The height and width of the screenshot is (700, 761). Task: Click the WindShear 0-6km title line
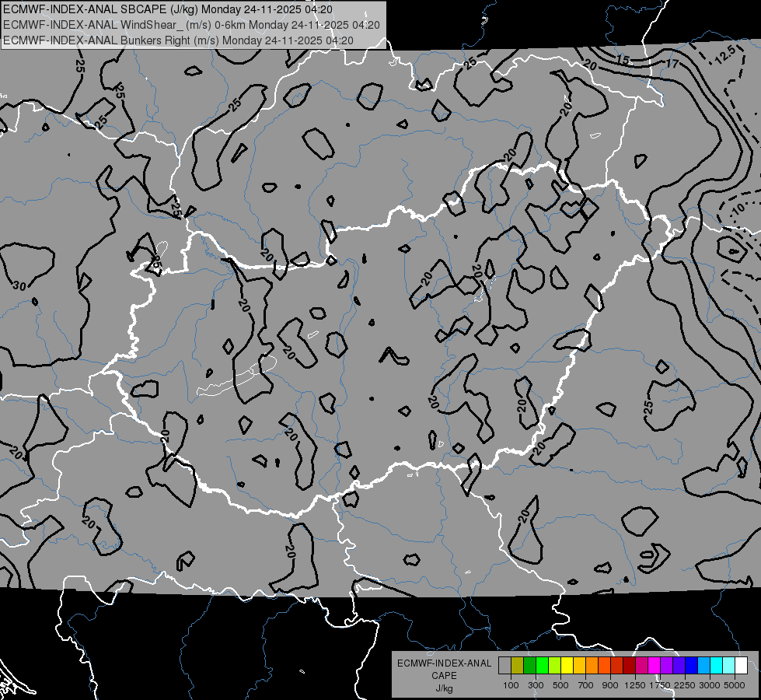coord(192,25)
